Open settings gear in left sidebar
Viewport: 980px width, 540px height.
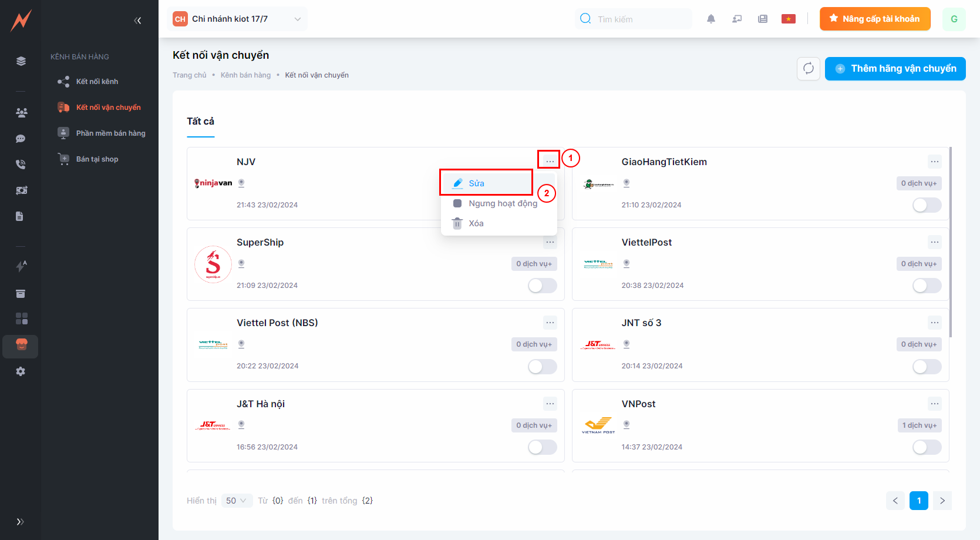tap(21, 371)
